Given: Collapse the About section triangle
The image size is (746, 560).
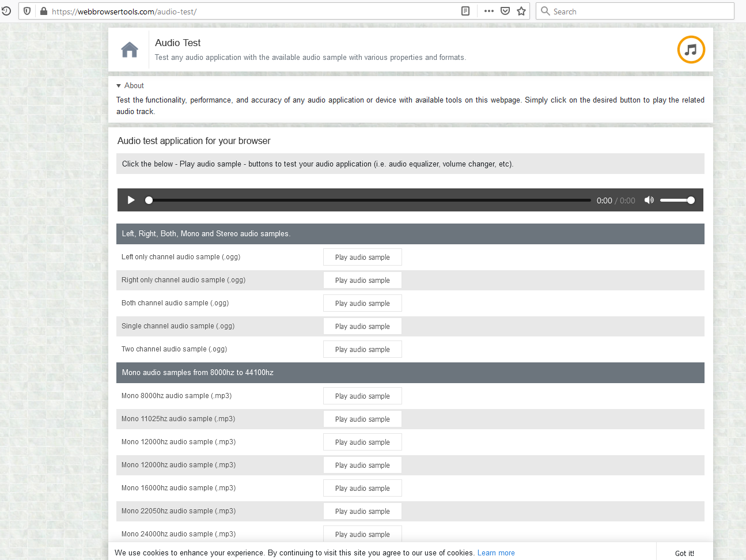Looking at the screenshot, I should pos(119,86).
